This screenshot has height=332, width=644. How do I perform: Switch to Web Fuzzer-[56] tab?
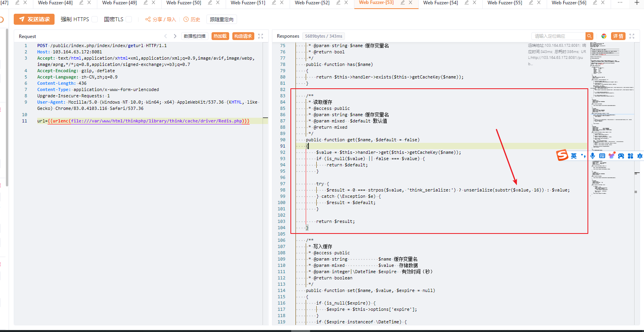point(569,3)
